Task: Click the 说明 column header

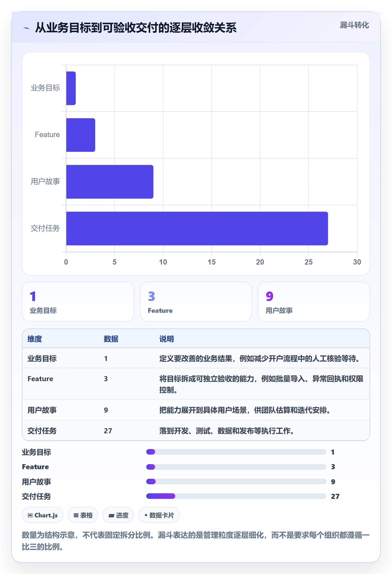Action: click(167, 339)
